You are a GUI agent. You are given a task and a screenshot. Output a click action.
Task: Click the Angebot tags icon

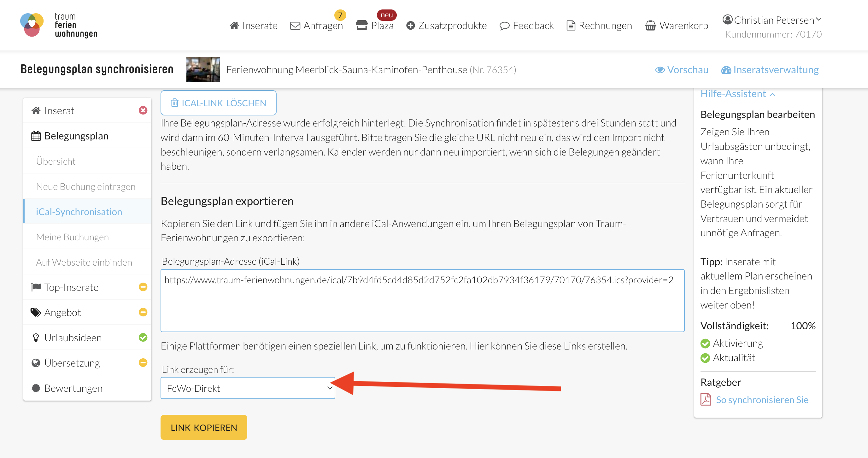tap(36, 312)
